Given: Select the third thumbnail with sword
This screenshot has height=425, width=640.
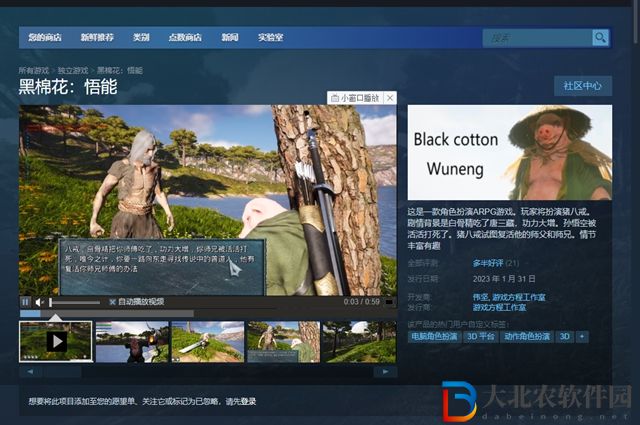Looking at the screenshot, I should 208,342.
